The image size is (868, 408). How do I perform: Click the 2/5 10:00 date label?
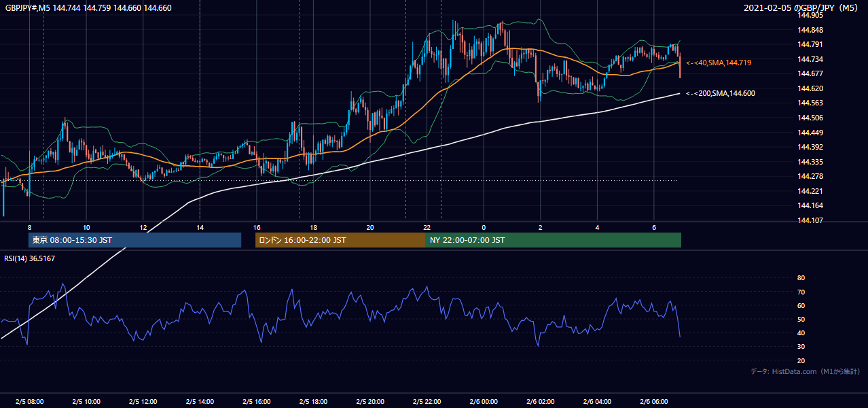click(86, 402)
